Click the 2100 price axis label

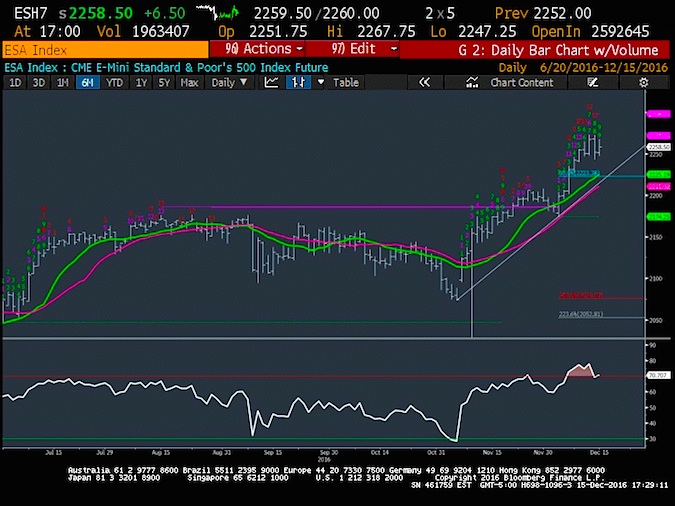tap(656, 279)
